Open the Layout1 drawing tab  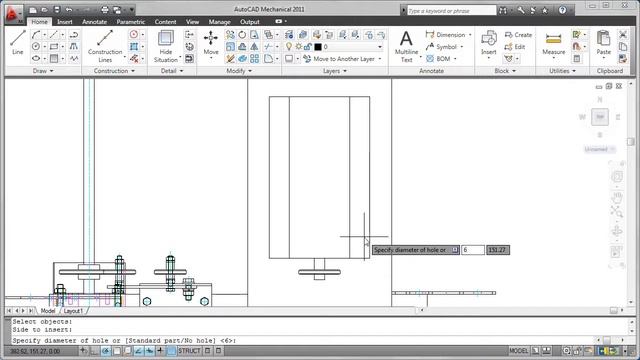click(x=73, y=311)
